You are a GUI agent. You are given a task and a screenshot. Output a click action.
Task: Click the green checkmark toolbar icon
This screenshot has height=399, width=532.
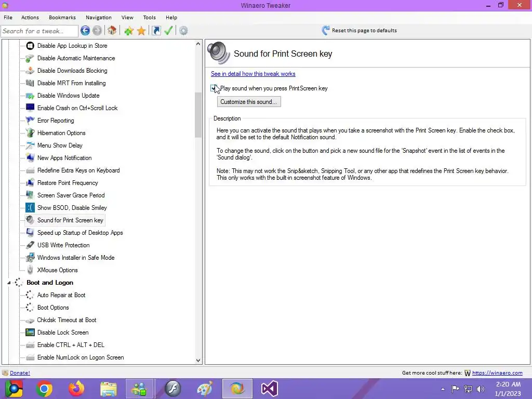(169, 31)
